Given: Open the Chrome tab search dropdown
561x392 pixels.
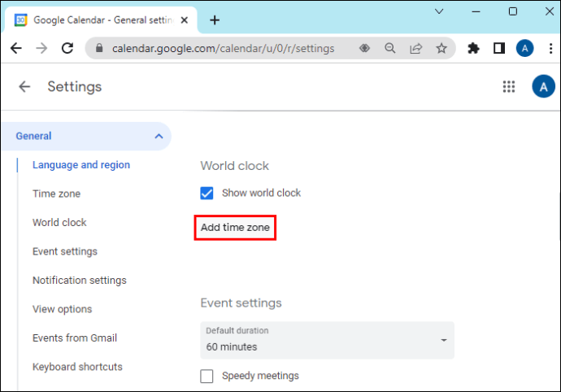Looking at the screenshot, I should click(x=439, y=11).
